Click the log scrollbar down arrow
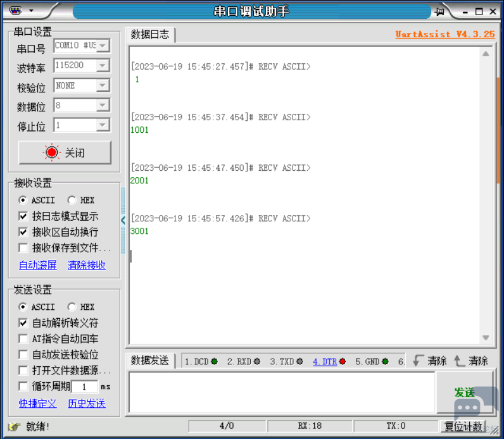Viewport: 504px width, 439px height. (486, 338)
